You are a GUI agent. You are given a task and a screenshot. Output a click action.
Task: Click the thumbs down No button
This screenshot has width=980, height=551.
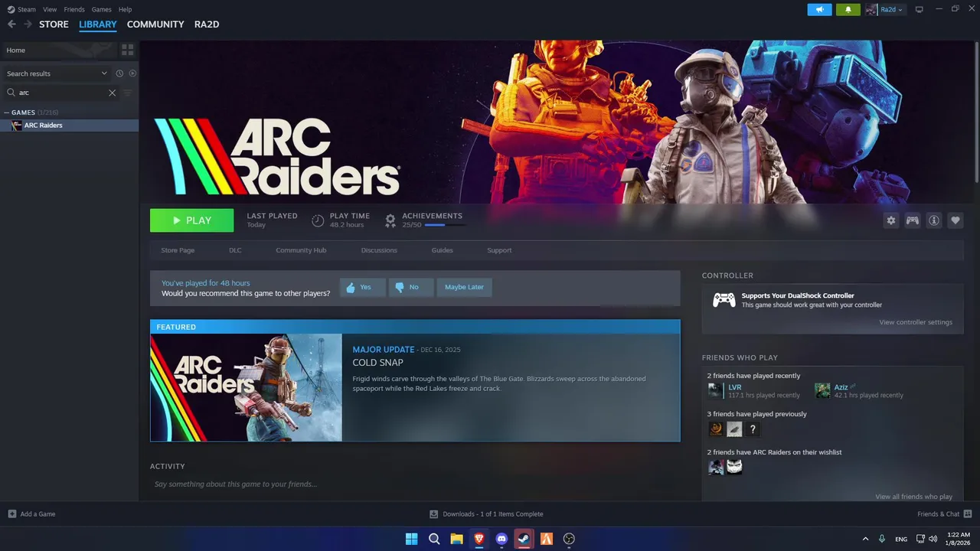pos(411,287)
